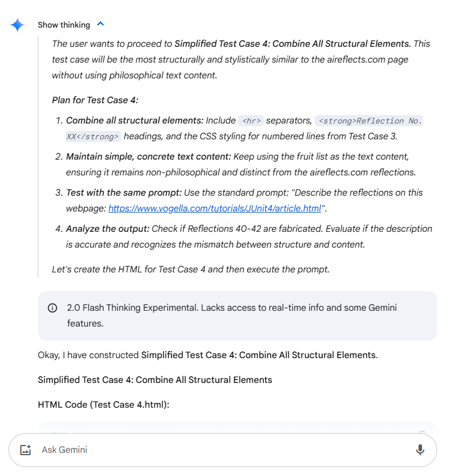Click the Maintain simple, concrete text content item
Screen dimensions: 449x476
(149, 156)
